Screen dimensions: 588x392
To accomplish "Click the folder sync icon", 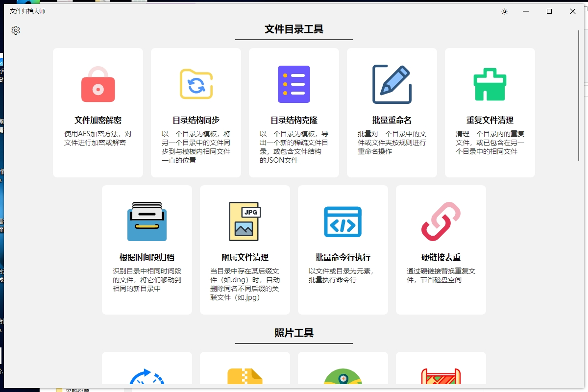I will point(196,84).
